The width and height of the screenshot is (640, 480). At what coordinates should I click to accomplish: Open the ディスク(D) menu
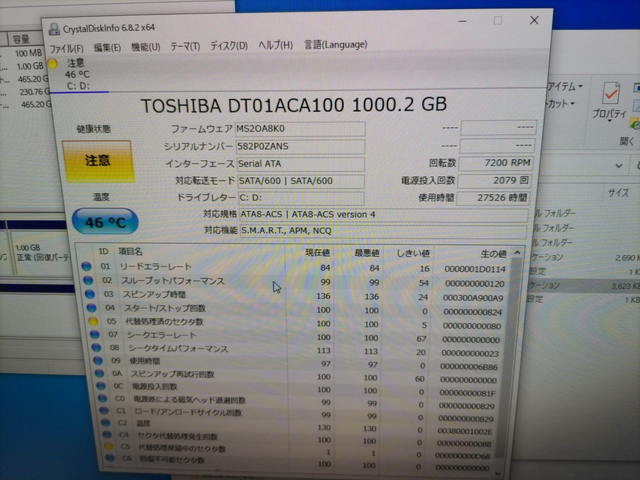pyautogui.click(x=229, y=46)
